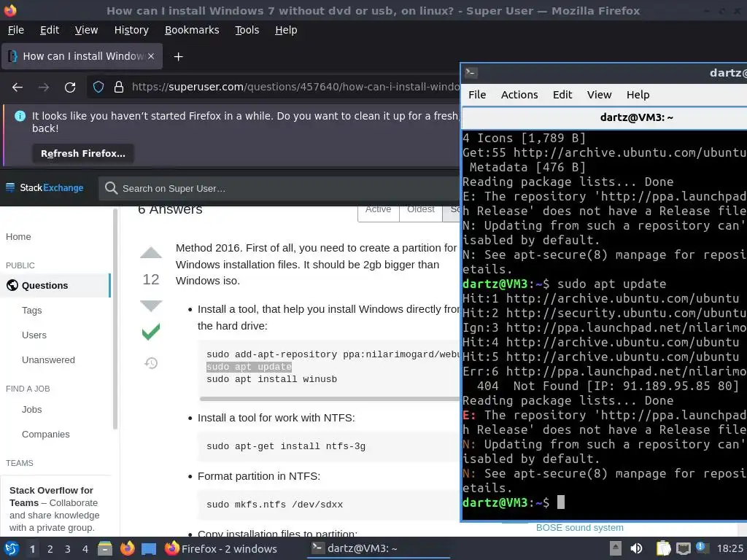Click the Refresh Firefox… button
The width and height of the screenshot is (747, 560).
click(x=83, y=153)
